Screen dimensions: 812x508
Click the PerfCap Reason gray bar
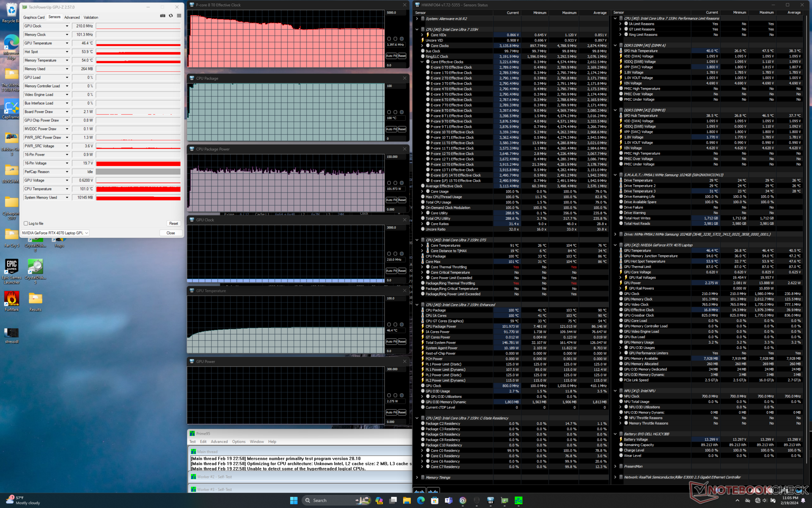point(138,172)
